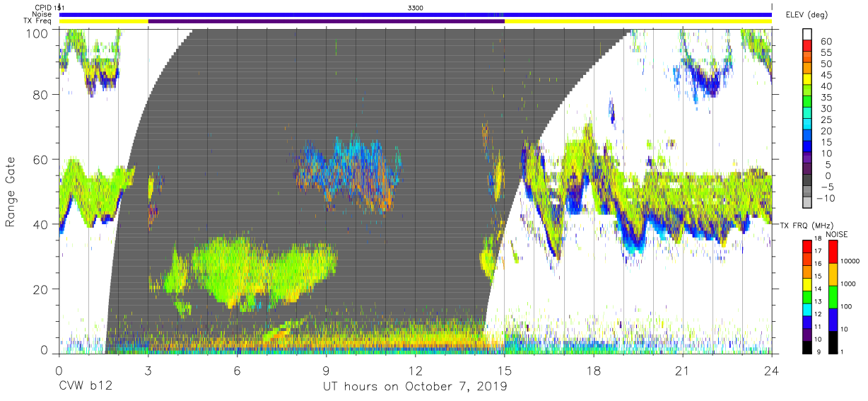The image size is (868, 401).
Task: Click "1" at the bottom of the noise legend
Action: pos(841,351)
